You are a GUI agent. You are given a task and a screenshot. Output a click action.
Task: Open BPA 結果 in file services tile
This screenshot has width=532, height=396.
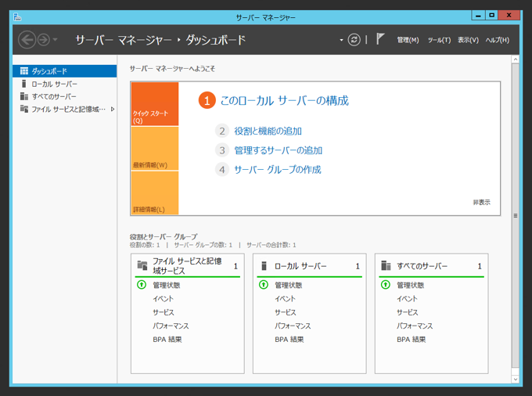pos(167,340)
